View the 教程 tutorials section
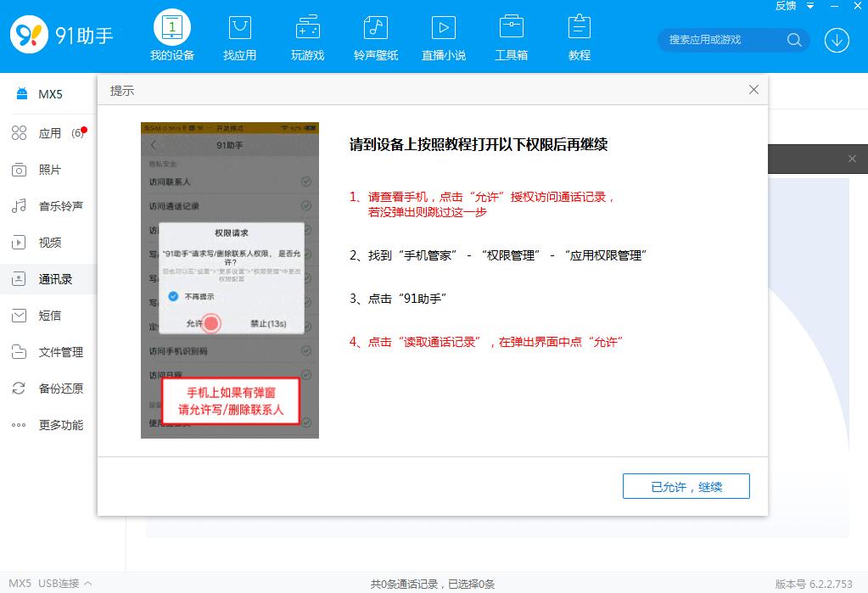This screenshot has height=593, width=868. tap(579, 34)
